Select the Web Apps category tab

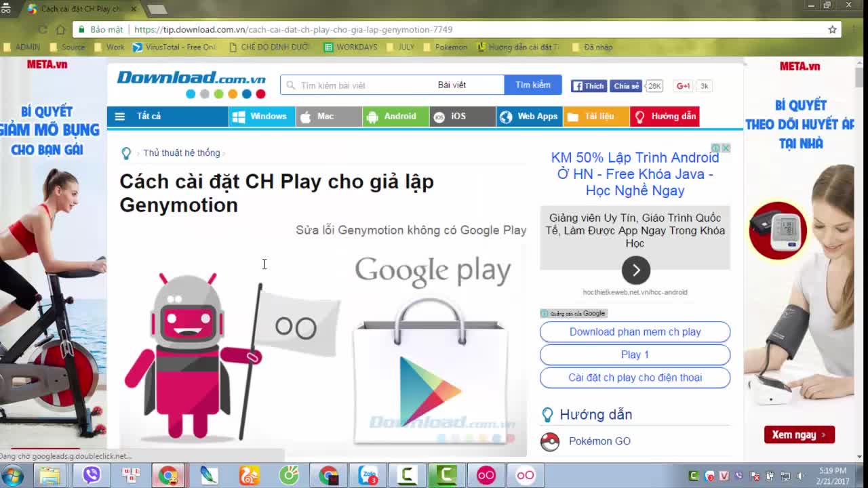click(x=530, y=117)
